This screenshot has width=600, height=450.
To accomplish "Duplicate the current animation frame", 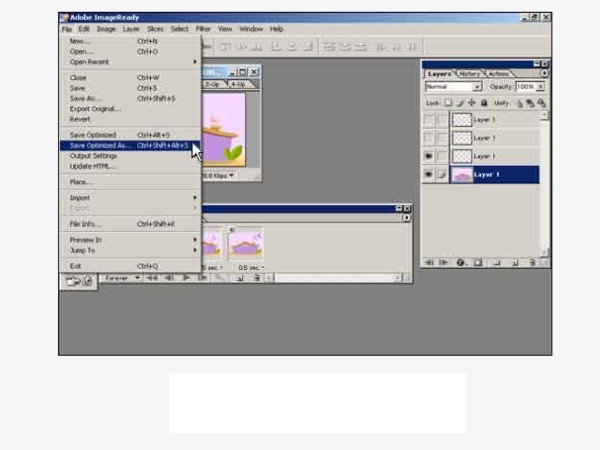I will click(x=240, y=278).
